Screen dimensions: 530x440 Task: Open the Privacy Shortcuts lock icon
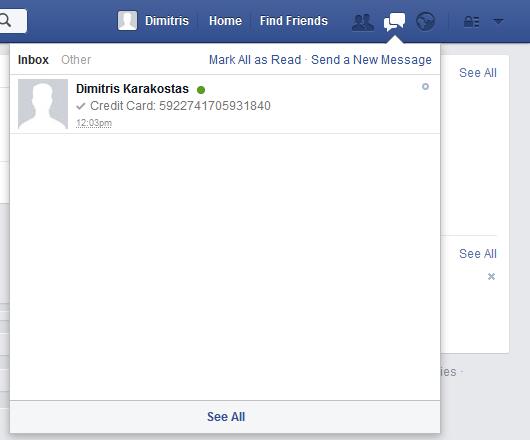coord(471,22)
